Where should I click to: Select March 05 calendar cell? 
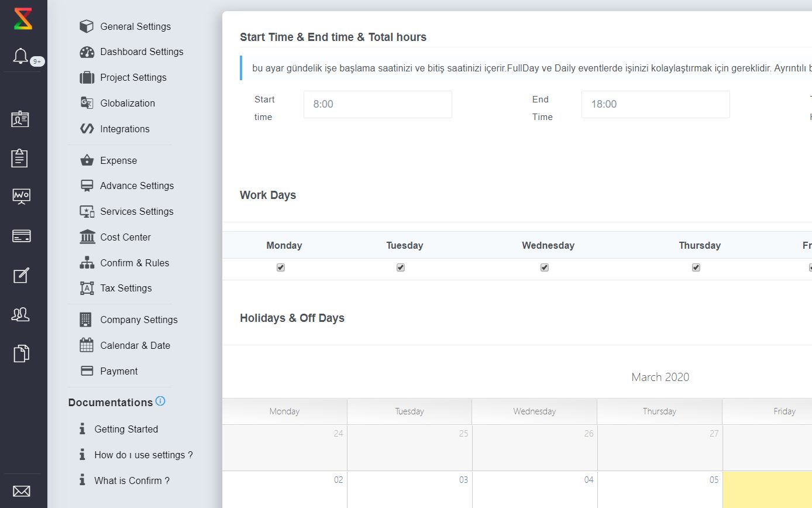point(659,489)
